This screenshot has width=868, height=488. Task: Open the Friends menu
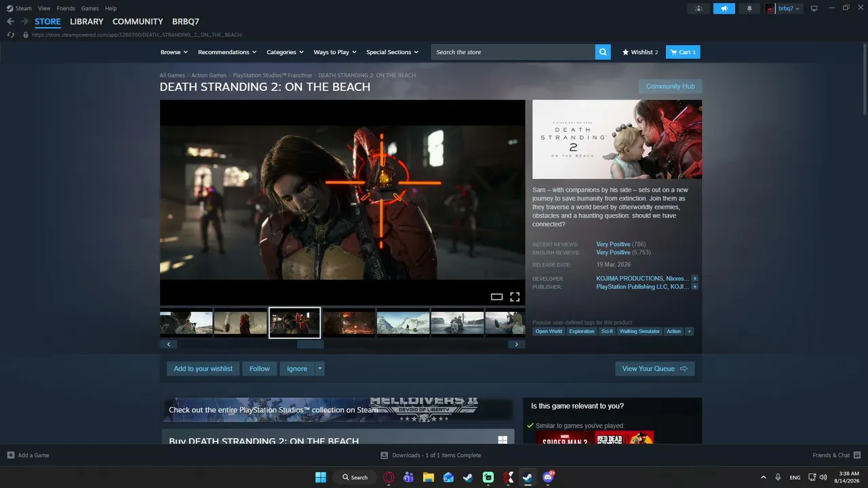(66, 9)
